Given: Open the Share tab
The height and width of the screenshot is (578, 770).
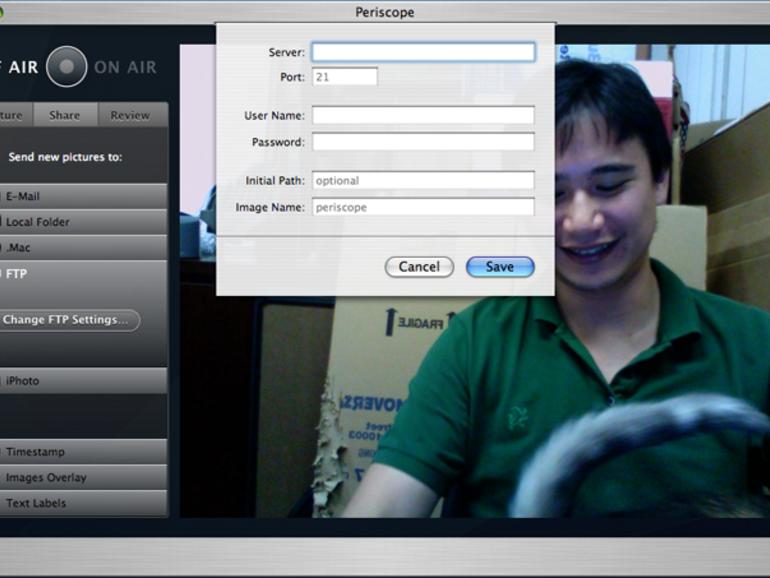Looking at the screenshot, I should pyautogui.click(x=64, y=115).
